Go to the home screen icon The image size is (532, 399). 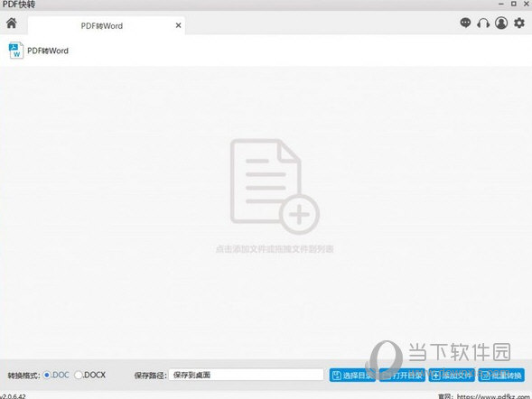[12, 23]
